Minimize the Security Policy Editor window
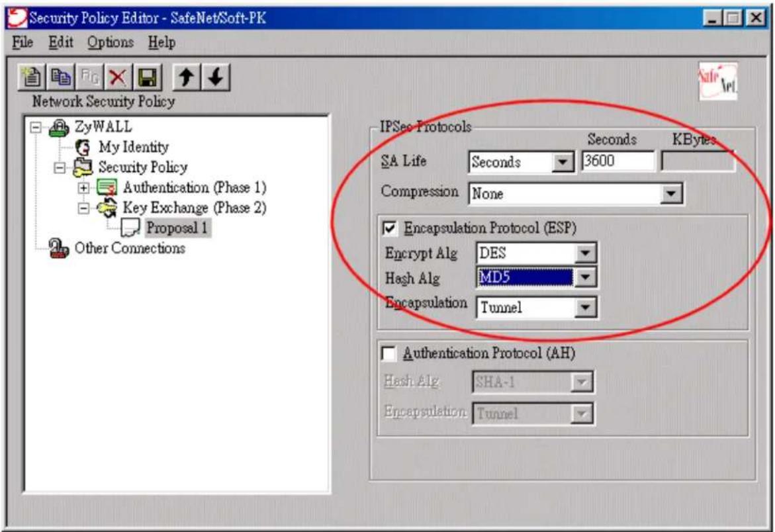The width and height of the screenshot is (775, 532). click(711, 19)
